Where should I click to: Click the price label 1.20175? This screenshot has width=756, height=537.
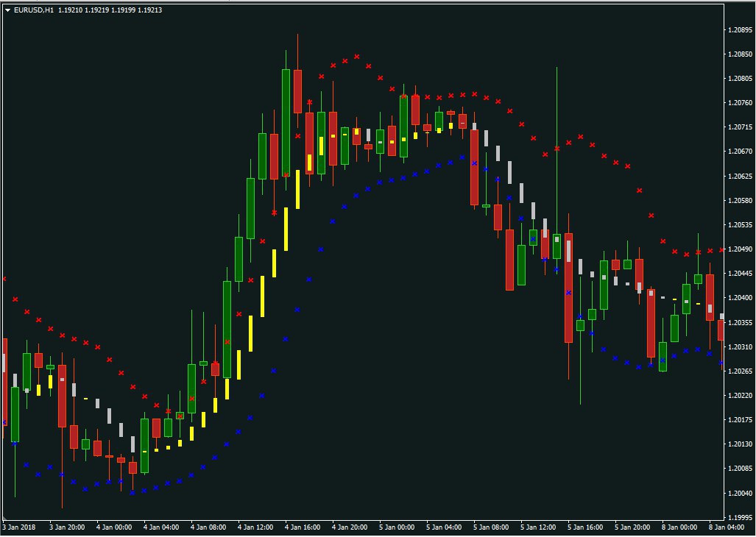tap(740, 420)
